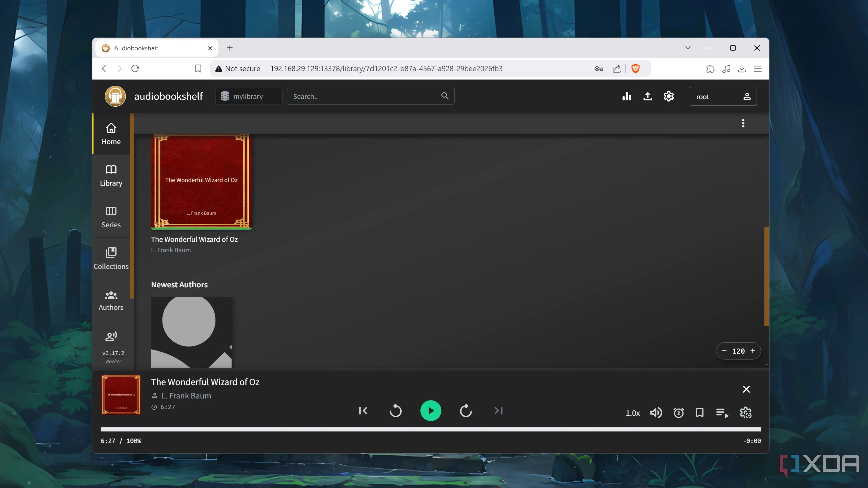
Task: Select Home in the sidebar
Action: (111, 134)
